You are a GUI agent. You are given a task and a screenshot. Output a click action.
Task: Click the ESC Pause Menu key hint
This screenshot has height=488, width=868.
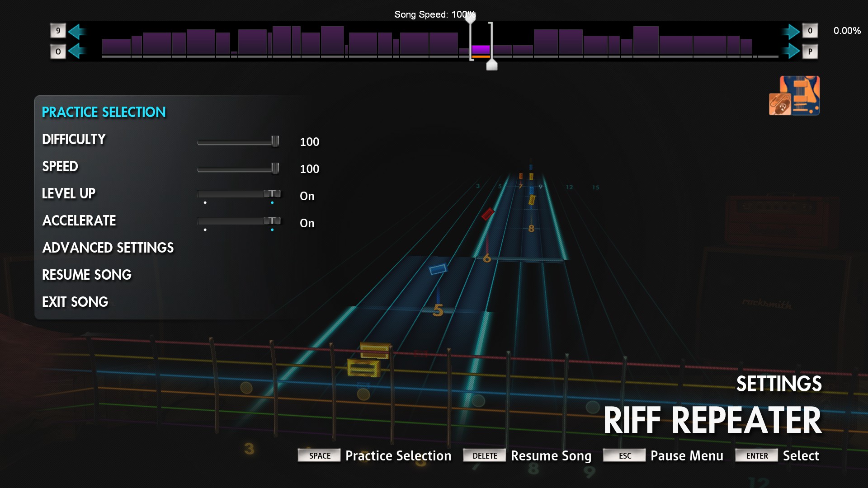[x=663, y=455]
